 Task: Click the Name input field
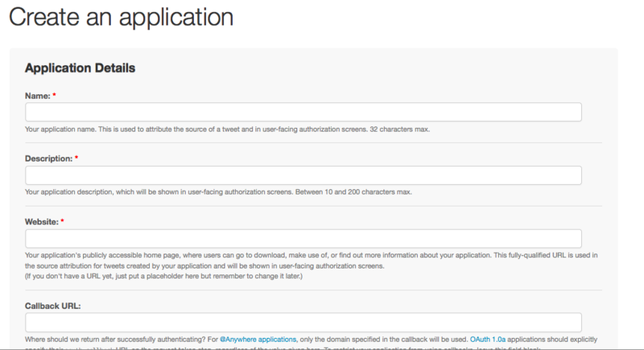pos(303,112)
